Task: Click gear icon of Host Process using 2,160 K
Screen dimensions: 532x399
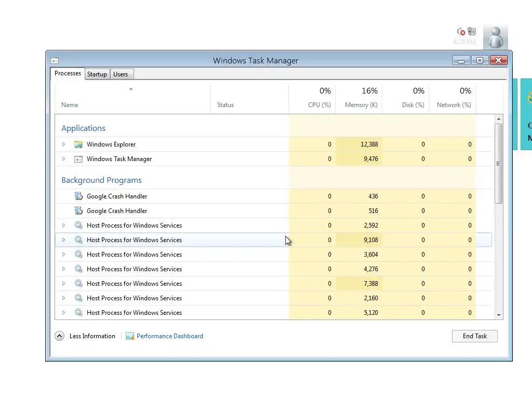Action: (x=78, y=298)
